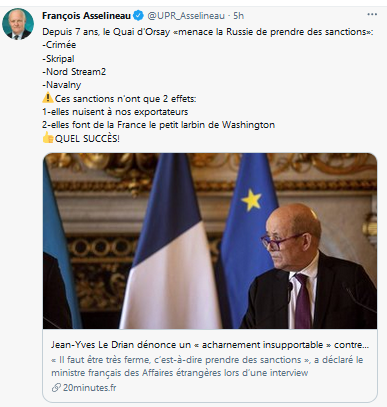Open the Le Drian press conference photo

pyautogui.click(x=210, y=241)
